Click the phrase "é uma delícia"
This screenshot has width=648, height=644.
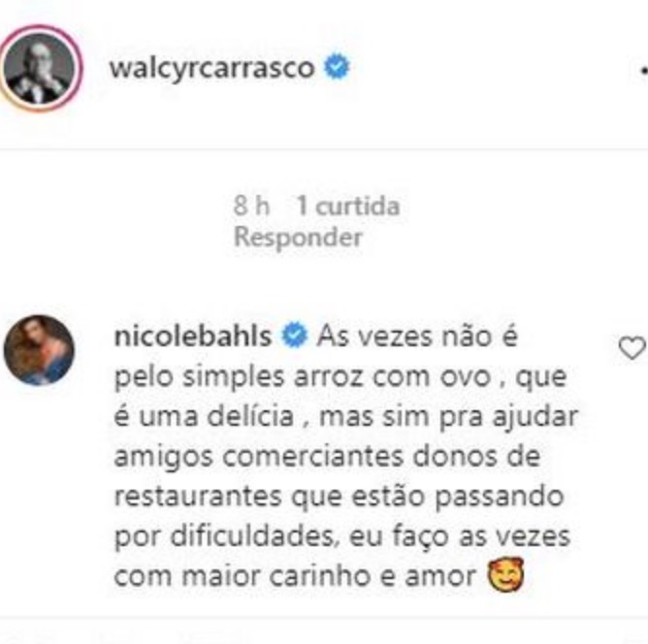click(204, 416)
